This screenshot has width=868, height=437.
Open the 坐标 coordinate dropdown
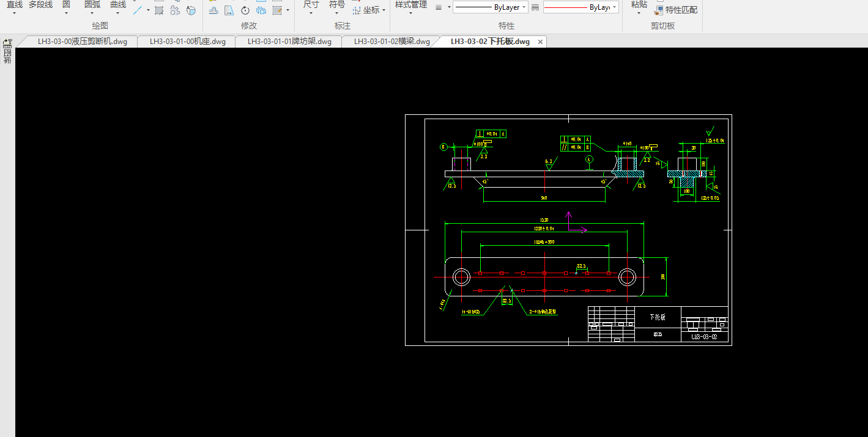(384, 10)
